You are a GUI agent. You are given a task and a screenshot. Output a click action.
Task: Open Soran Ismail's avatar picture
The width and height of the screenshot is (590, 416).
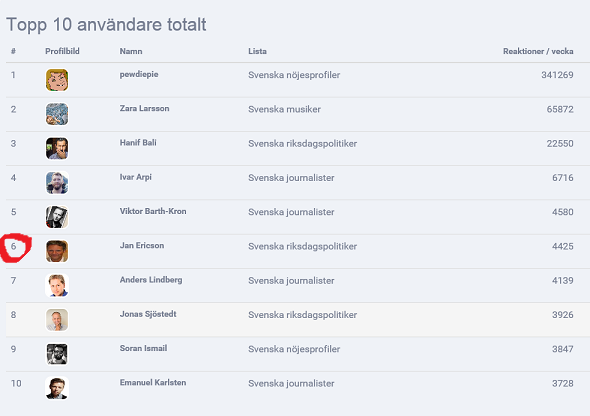57,354
